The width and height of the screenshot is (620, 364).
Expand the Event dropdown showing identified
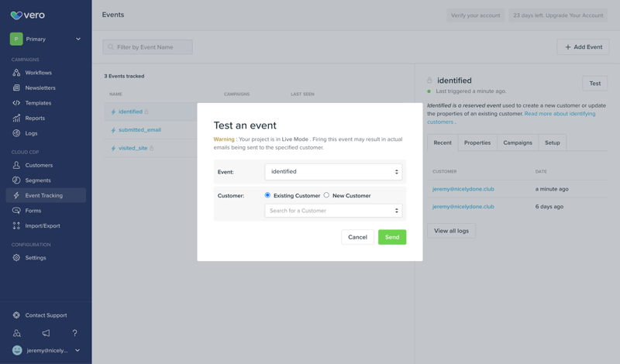pyautogui.click(x=333, y=172)
